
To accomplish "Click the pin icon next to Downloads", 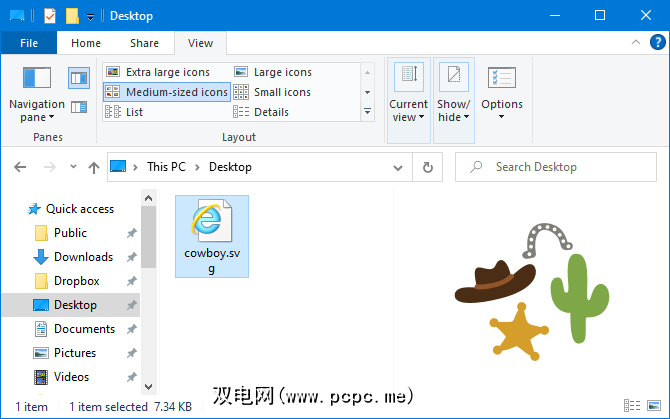I will coord(132,257).
